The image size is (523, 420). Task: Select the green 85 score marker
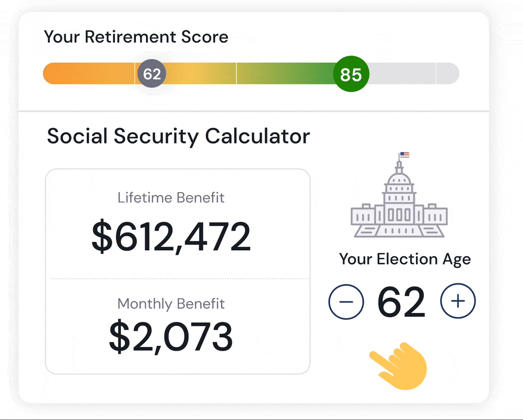click(x=351, y=75)
